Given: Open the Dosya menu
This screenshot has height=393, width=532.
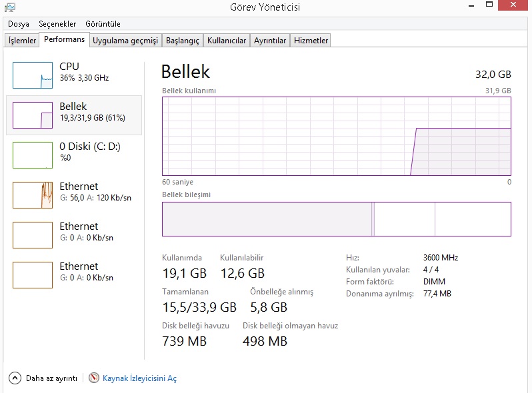Looking at the screenshot, I should (19, 24).
